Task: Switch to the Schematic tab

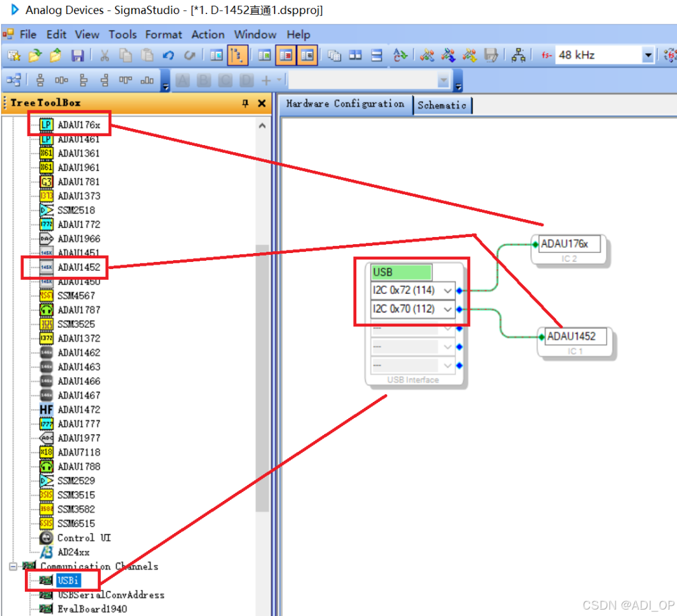Action: [442, 105]
